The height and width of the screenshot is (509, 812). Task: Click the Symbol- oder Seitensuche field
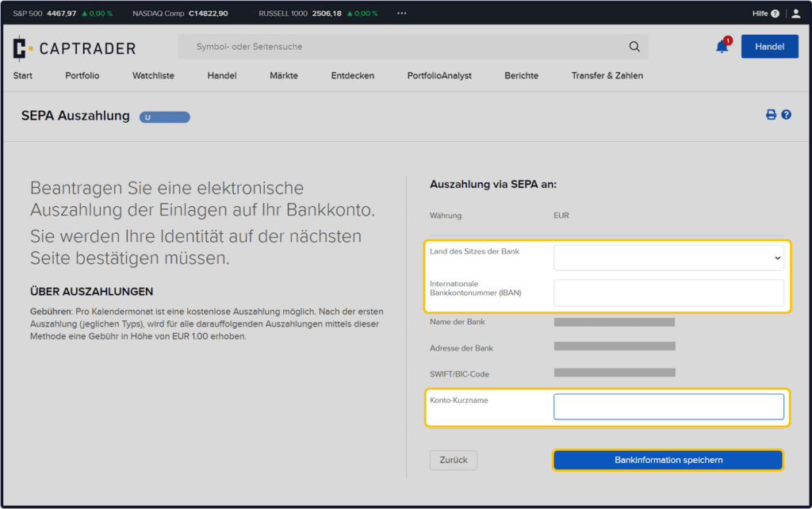pos(412,47)
